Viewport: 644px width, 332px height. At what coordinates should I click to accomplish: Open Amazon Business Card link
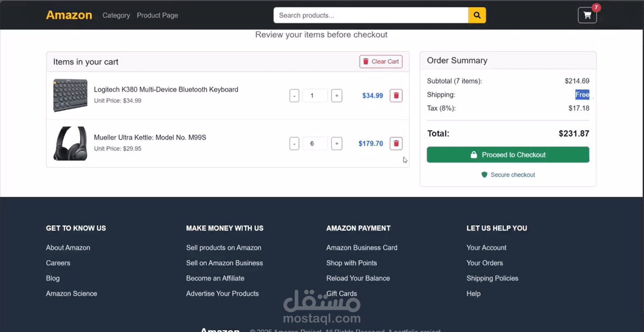[x=362, y=247]
